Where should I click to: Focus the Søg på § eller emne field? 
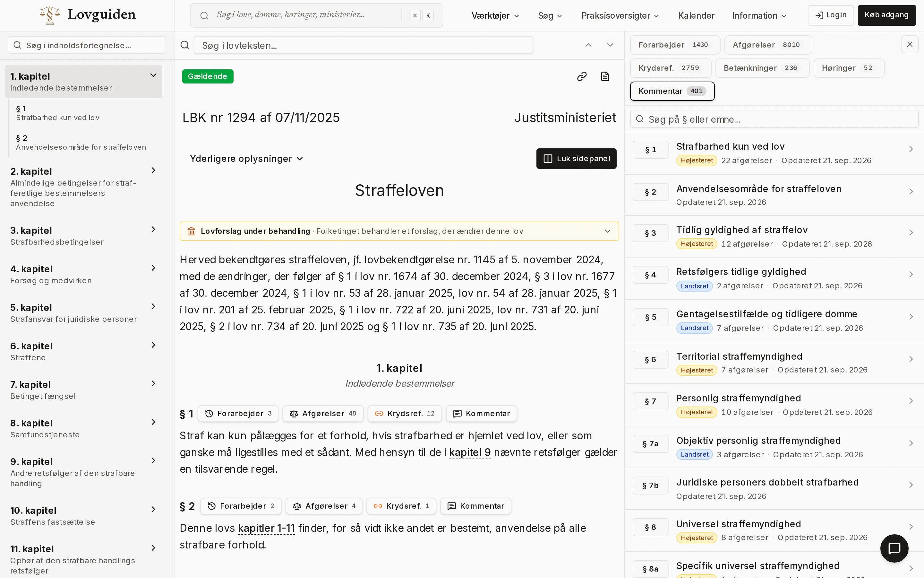[x=774, y=119]
